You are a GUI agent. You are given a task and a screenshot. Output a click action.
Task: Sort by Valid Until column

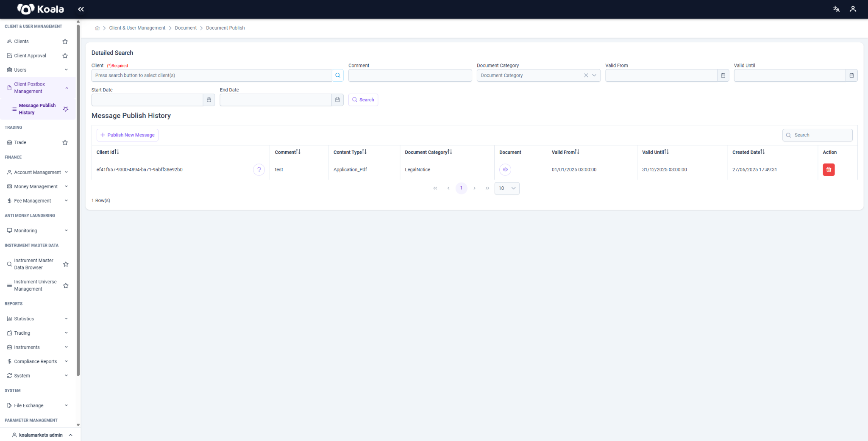click(x=666, y=152)
